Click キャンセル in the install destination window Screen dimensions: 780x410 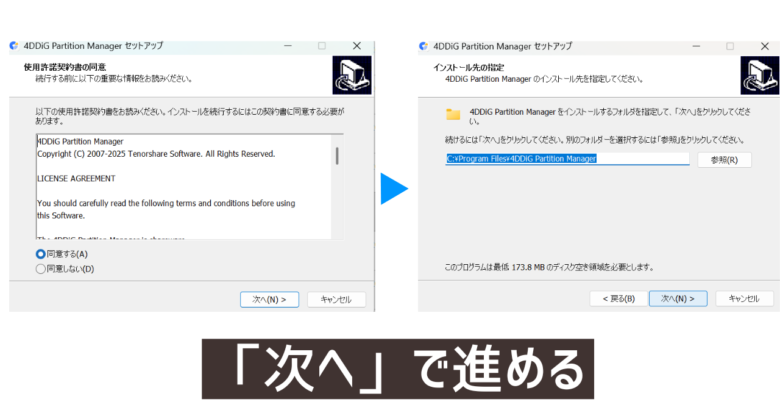(x=744, y=299)
